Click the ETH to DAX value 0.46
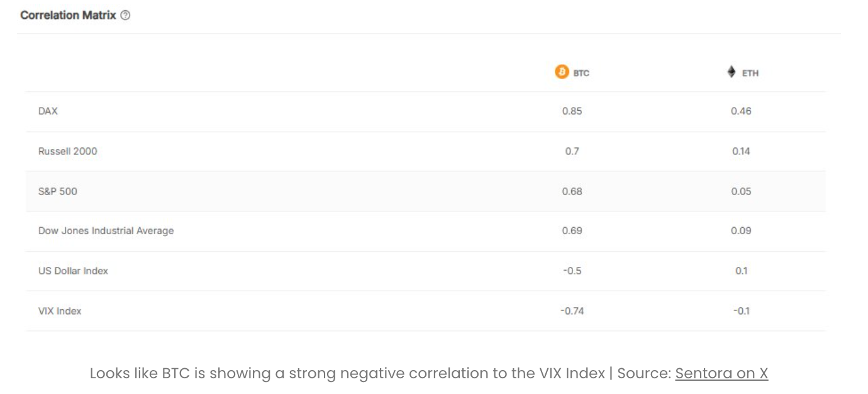The height and width of the screenshot is (394, 868). (x=741, y=111)
